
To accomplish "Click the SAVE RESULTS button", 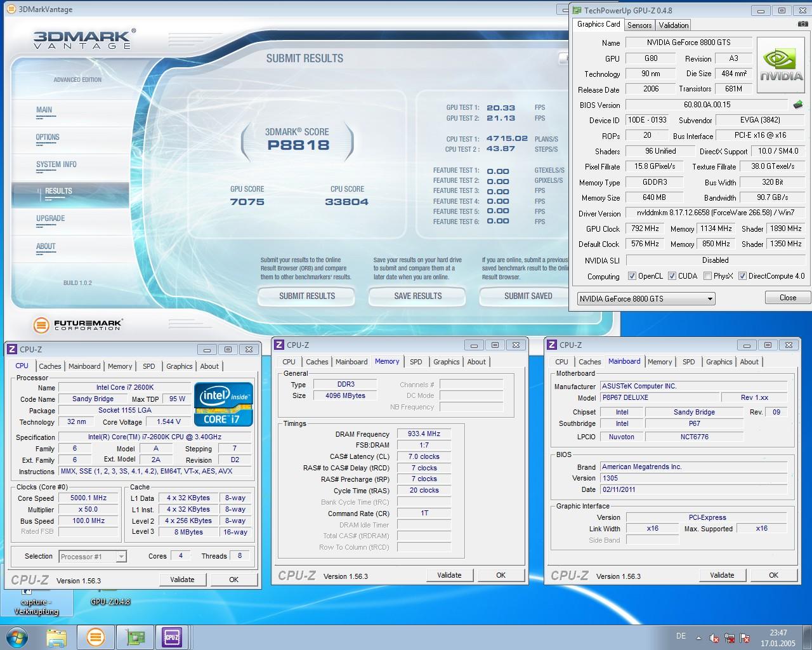I will (x=417, y=296).
